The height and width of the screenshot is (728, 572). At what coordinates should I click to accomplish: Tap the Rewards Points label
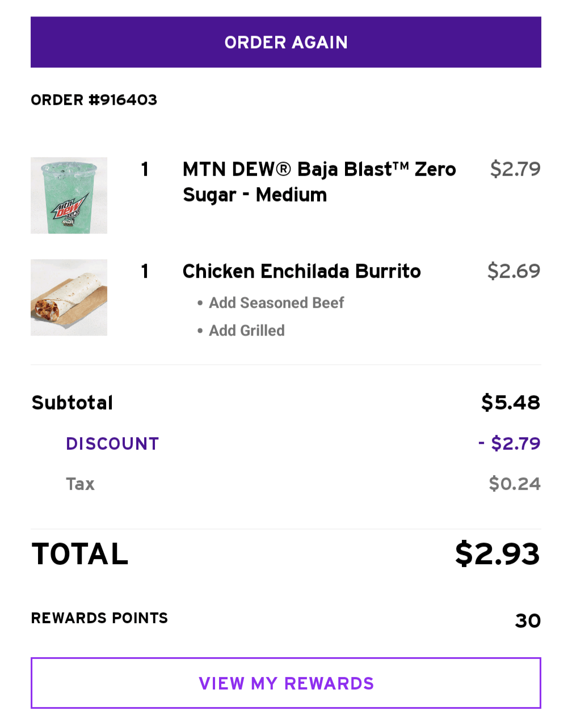click(99, 618)
